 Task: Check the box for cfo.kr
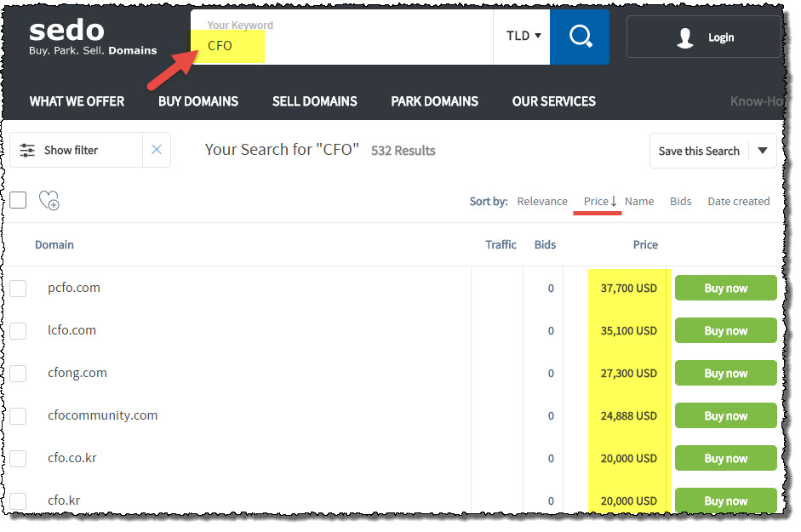pyautogui.click(x=18, y=501)
